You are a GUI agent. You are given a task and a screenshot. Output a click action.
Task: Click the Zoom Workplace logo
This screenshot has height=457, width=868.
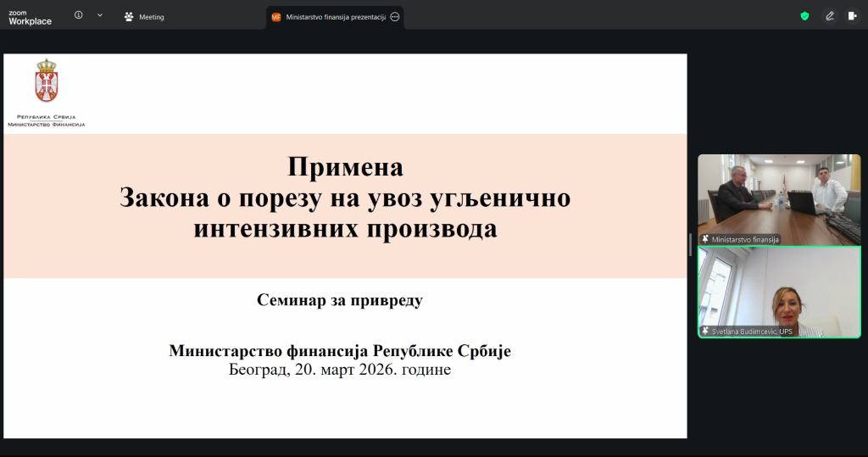(x=30, y=17)
